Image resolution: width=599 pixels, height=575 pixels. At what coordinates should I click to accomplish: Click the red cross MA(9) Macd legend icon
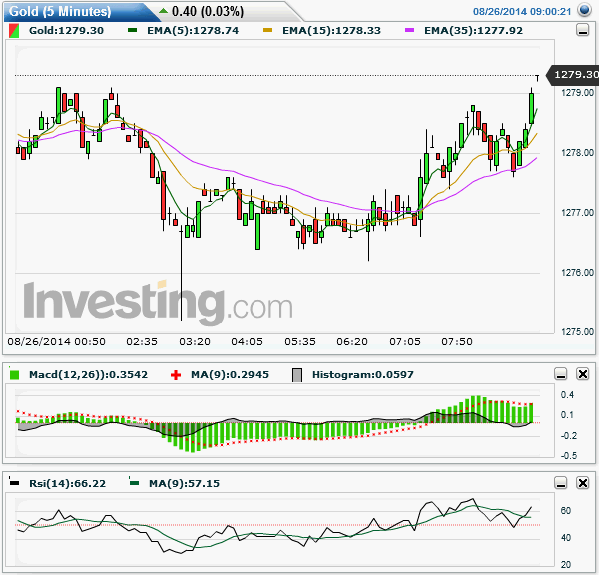[x=176, y=375]
